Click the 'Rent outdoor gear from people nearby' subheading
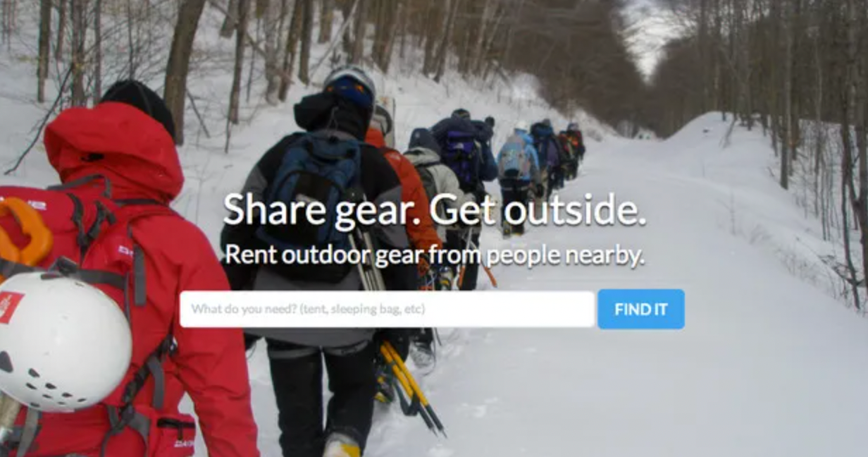The height and width of the screenshot is (457, 868). [434, 255]
